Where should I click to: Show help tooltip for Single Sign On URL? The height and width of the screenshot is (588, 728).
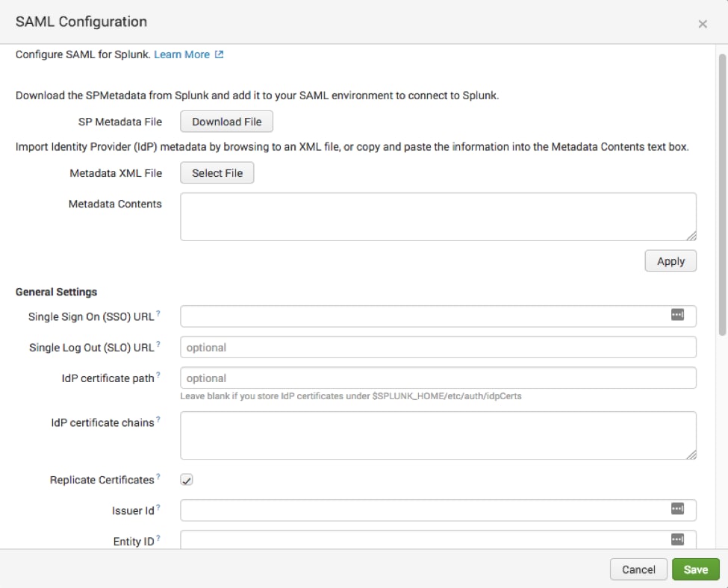click(158, 313)
